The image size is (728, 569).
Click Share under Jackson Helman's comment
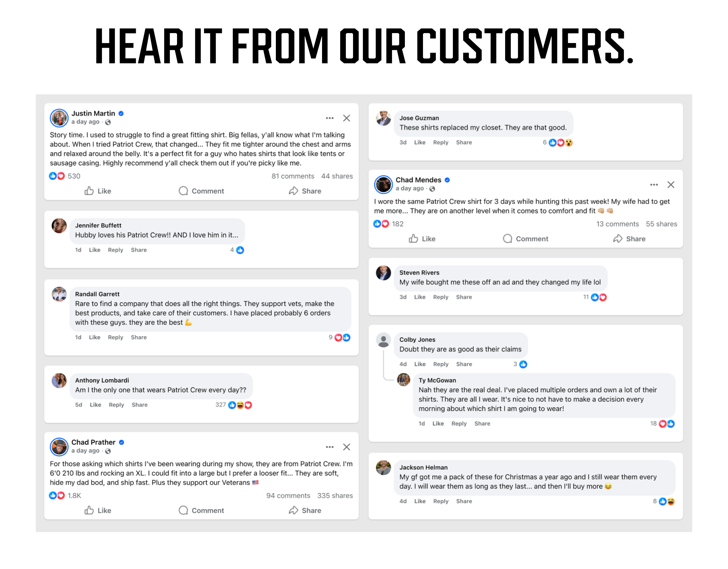[x=464, y=501]
